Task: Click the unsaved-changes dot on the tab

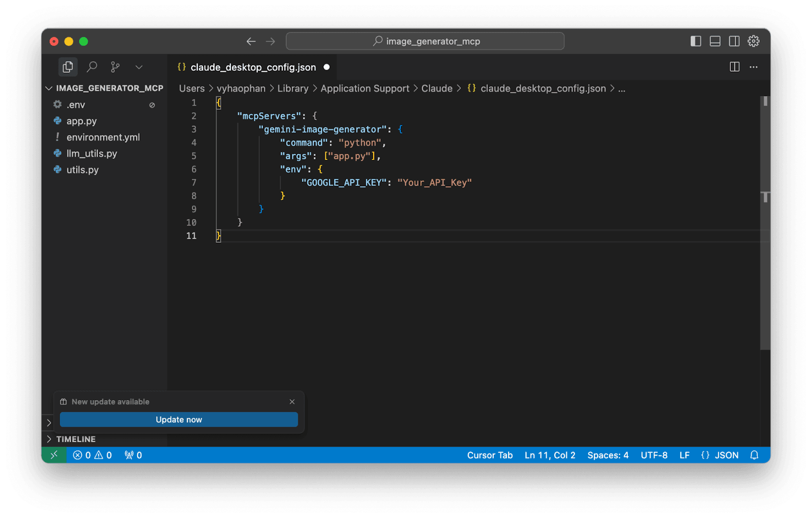Action: pos(327,67)
